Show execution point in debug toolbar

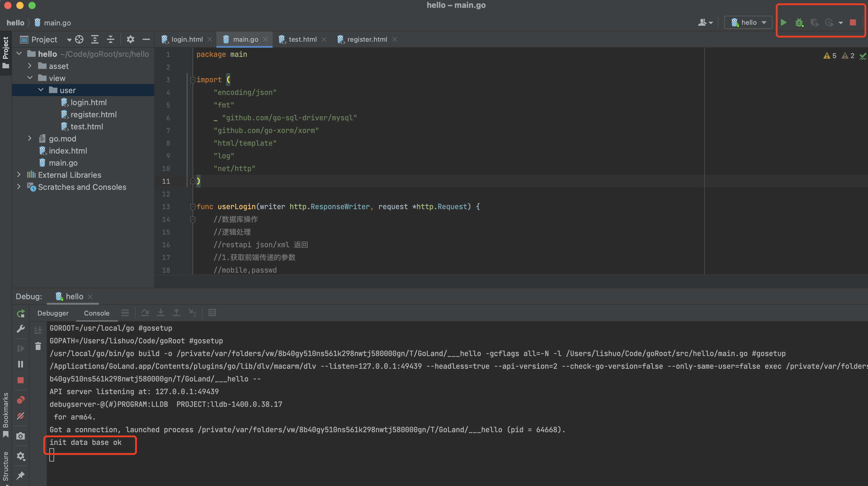pos(125,313)
